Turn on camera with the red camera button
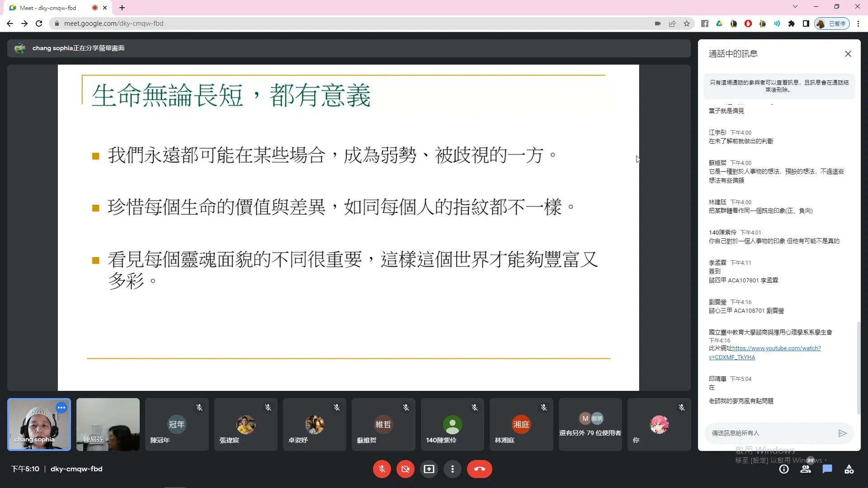The height and width of the screenshot is (488, 868). click(x=406, y=469)
